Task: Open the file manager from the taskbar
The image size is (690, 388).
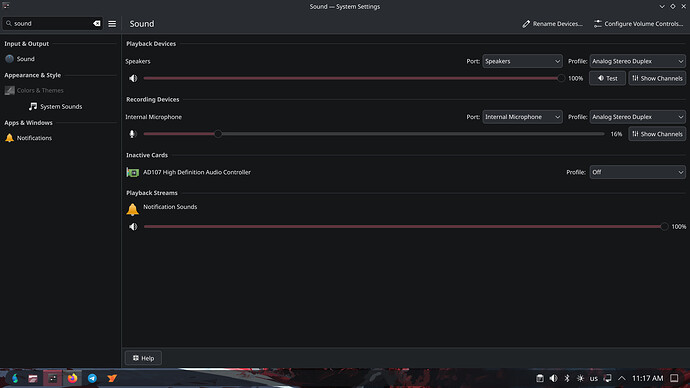Action: tap(33, 378)
